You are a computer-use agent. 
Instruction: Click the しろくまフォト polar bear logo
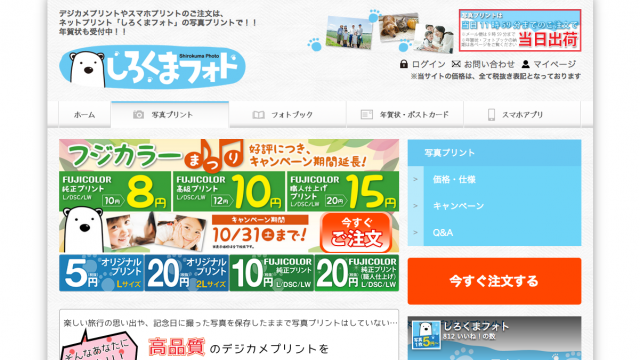point(152,67)
